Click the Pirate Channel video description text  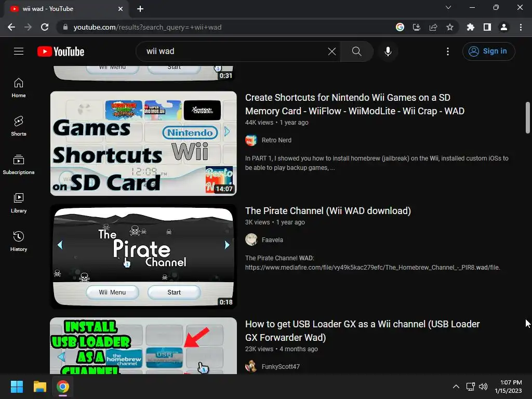point(373,263)
